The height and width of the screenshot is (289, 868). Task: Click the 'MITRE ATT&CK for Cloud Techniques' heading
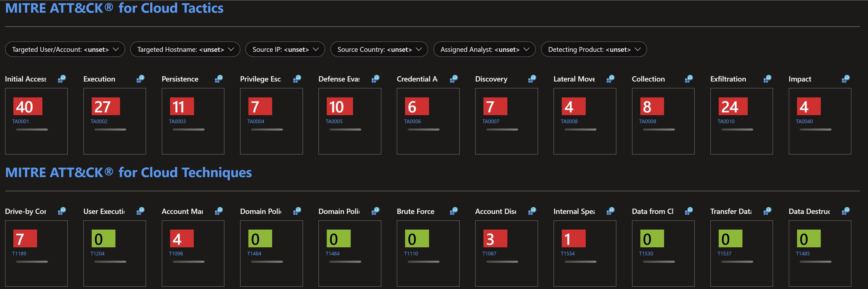(128, 172)
